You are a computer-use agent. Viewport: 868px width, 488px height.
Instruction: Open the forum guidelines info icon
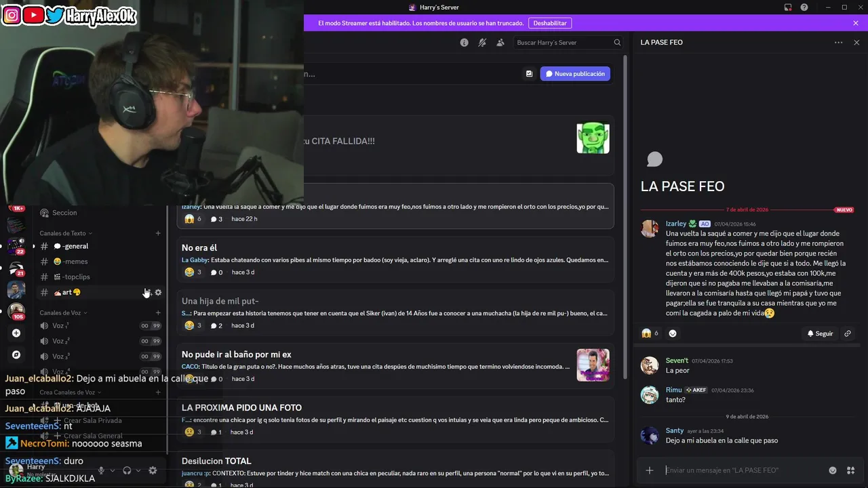(464, 42)
